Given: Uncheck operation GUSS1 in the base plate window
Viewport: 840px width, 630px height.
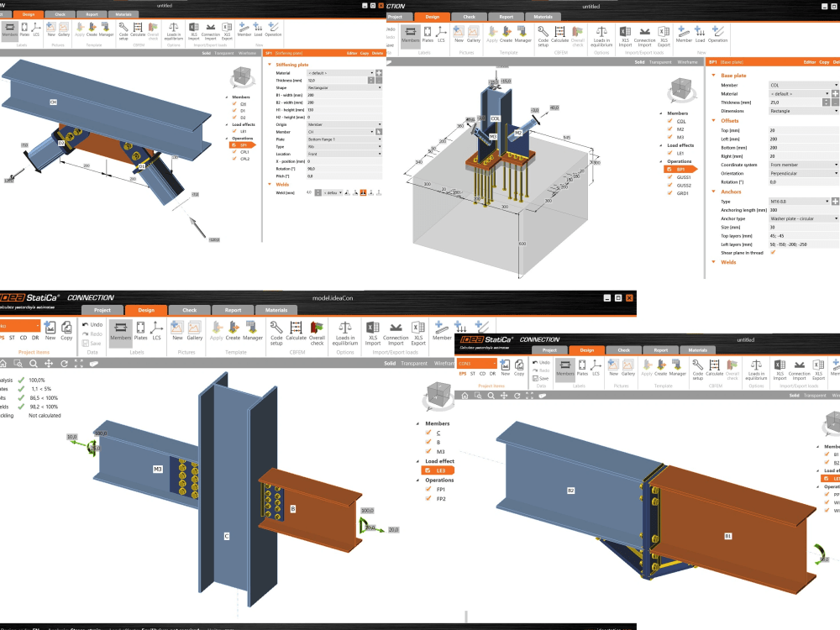Looking at the screenshot, I should tap(669, 177).
